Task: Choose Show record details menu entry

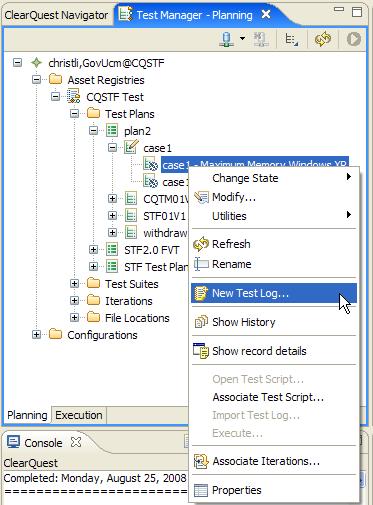Action: tap(274, 351)
